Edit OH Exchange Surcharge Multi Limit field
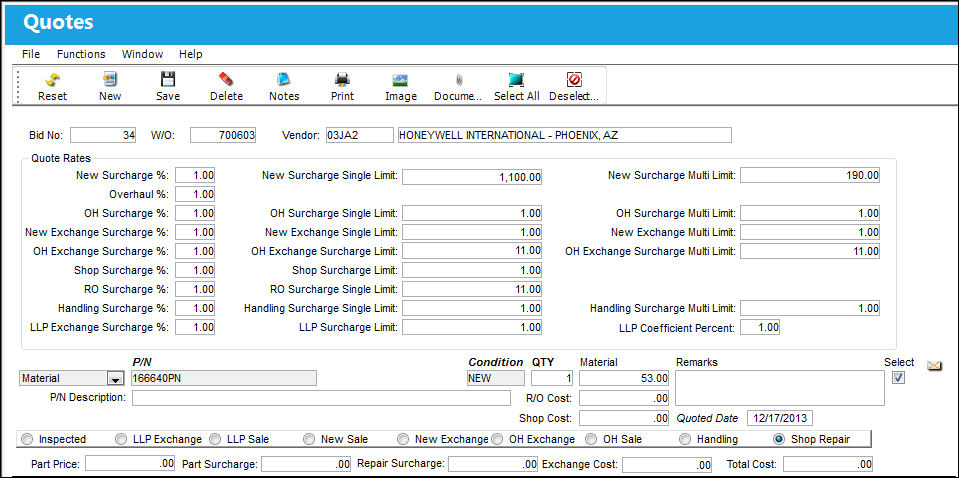This screenshot has height=478, width=959. [810, 251]
